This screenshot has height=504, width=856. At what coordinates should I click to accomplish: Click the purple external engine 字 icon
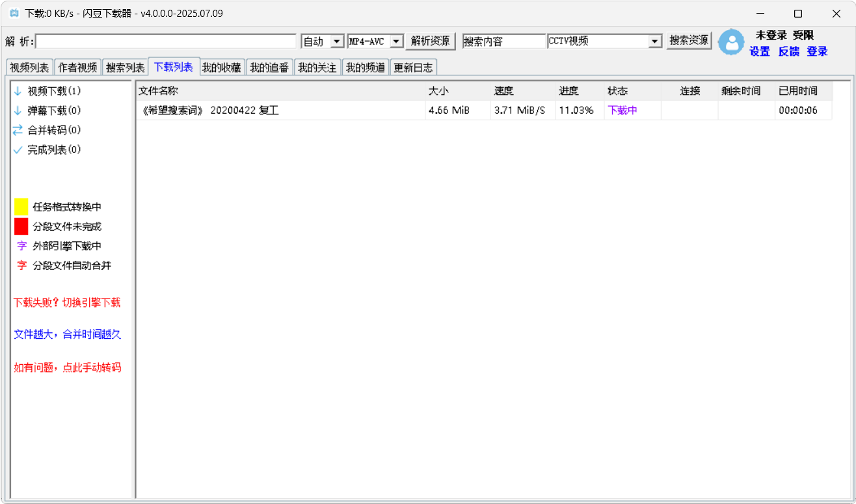(x=21, y=246)
